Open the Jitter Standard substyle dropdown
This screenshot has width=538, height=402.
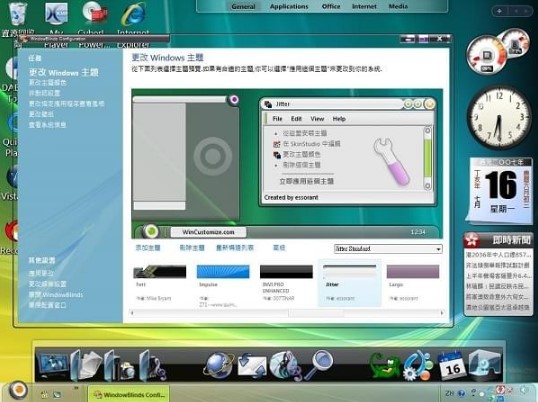[388, 249]
